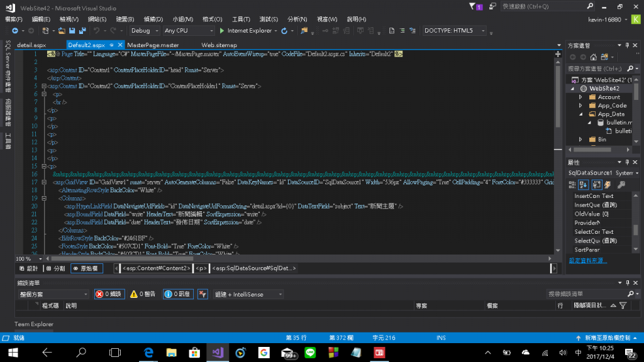Open Visual Studio from the Windows taskbar

[x=217, y=353]
